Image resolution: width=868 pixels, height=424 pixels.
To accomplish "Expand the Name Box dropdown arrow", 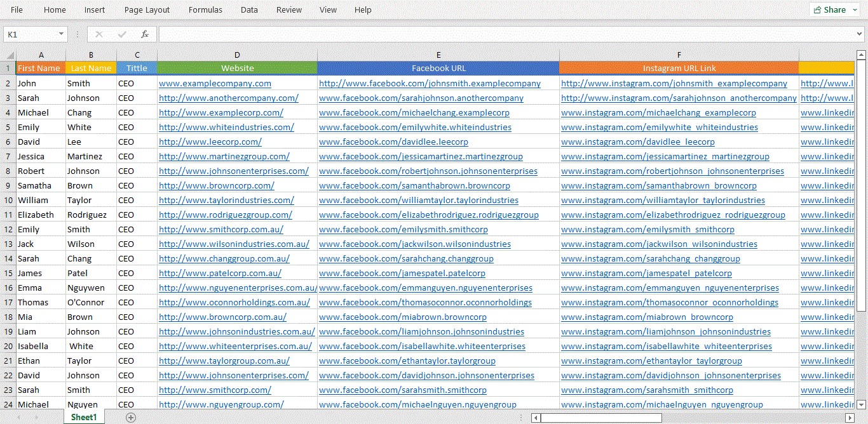I will [61, 34].
